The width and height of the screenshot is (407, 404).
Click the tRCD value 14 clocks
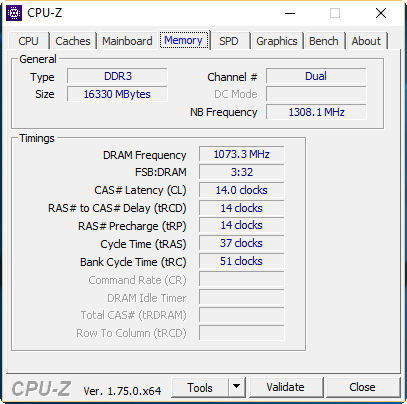coord(242,208)
